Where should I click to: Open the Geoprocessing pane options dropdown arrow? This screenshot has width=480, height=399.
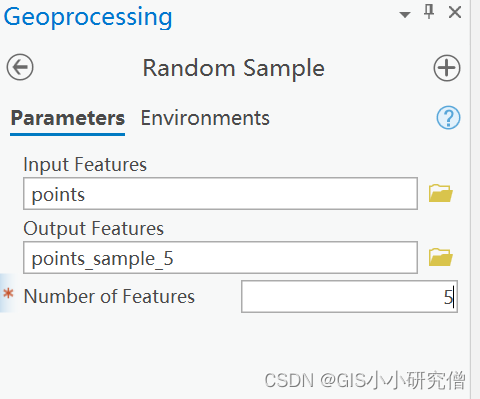pos(405,15)
